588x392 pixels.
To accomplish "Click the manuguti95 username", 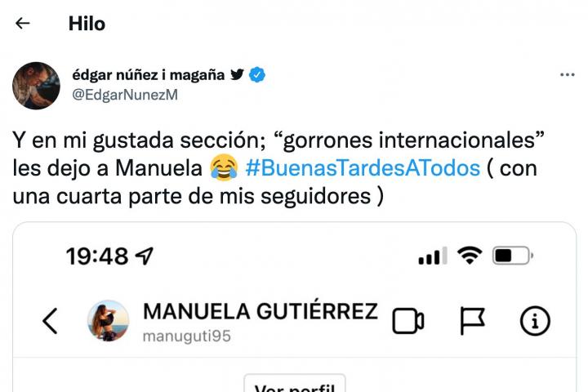I will [186, 336].
